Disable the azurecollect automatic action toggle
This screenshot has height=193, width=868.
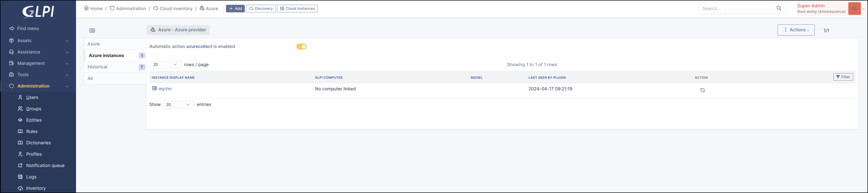301,46
